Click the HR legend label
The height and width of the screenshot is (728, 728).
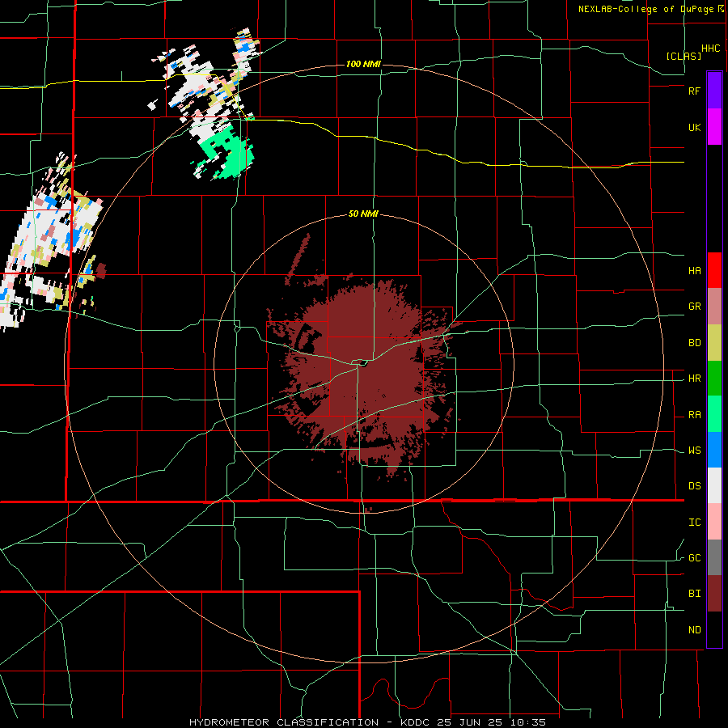click(x=694, y=379)
